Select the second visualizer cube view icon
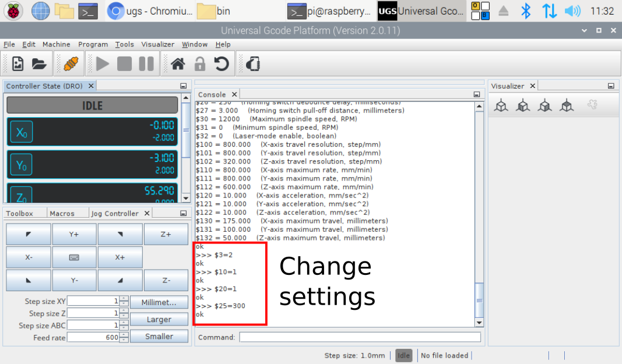Viewport: 622px width, 364px height. coord(523,105)
